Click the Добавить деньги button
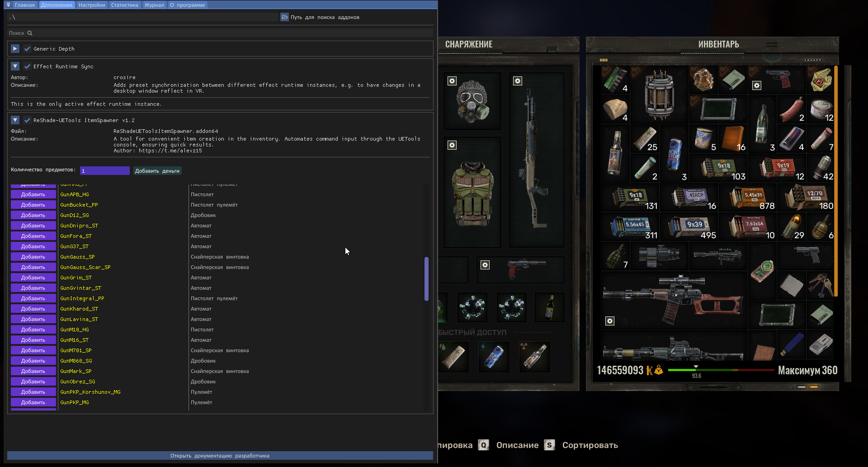 tap(157, 170)
